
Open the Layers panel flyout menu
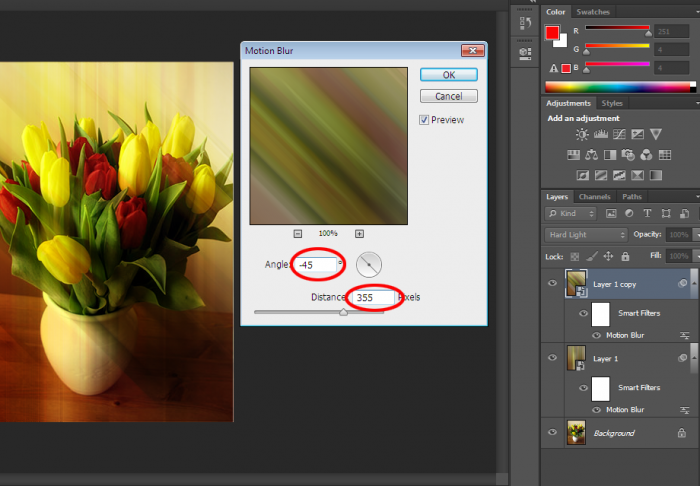(697, 196)
